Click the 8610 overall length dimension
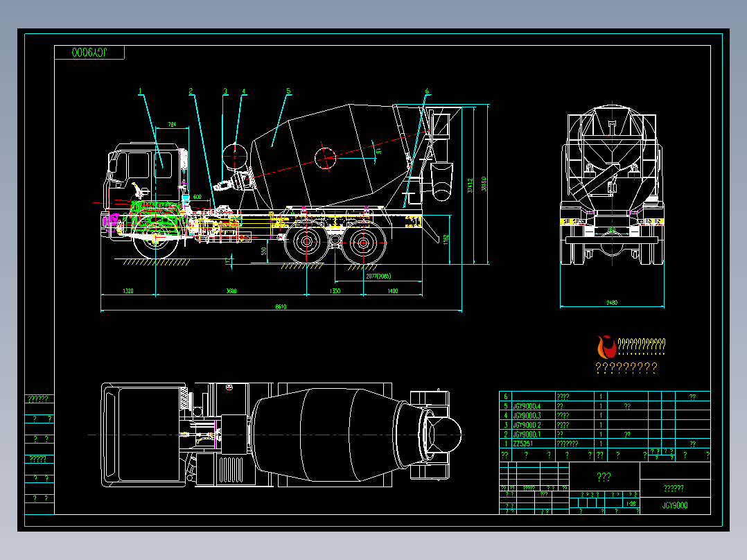Screen dimensions: 747x560 [x=281, y=306]
